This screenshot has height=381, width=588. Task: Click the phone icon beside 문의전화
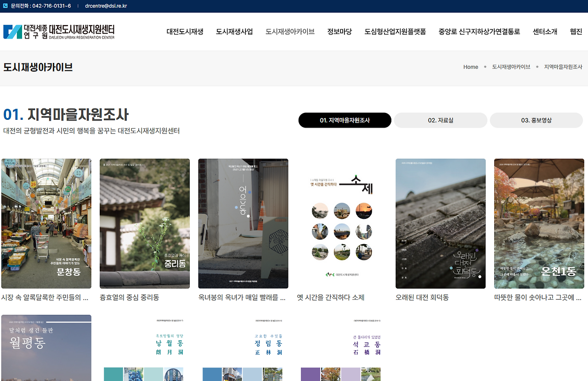6,6
